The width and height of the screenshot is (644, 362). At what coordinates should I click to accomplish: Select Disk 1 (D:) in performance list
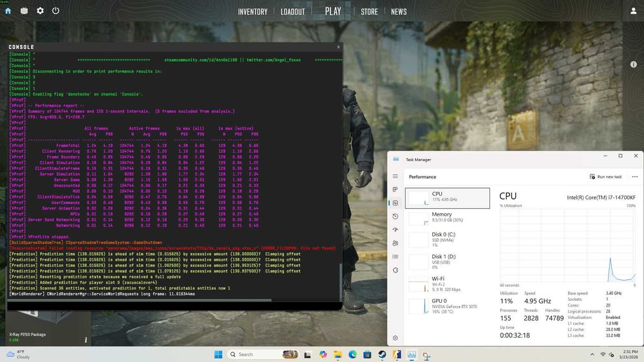(448, 262)
